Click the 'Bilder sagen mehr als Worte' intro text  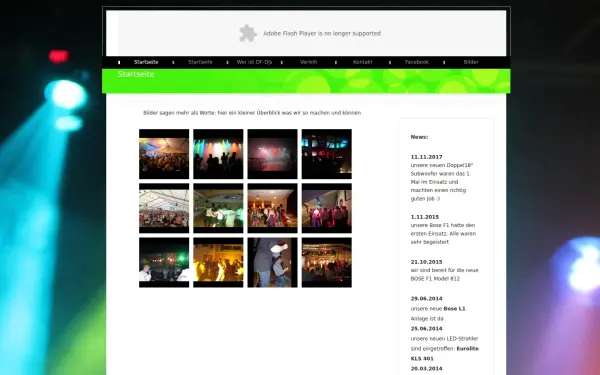click(x=252, y=113)
